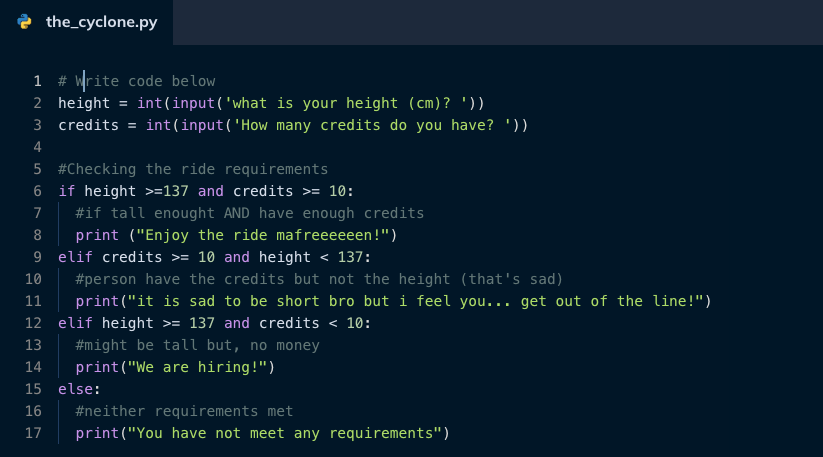Screen dimensions: 823x457
Task: Click '#Checking the ride requirements' comment
Action: click(x=193, y=169)
